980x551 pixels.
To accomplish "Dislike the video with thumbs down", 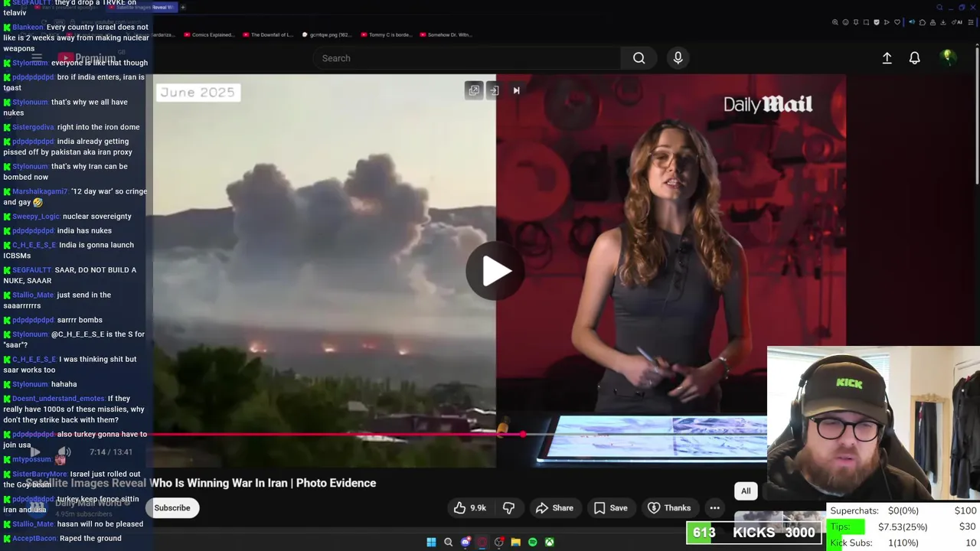I will [x=508, y=507].
